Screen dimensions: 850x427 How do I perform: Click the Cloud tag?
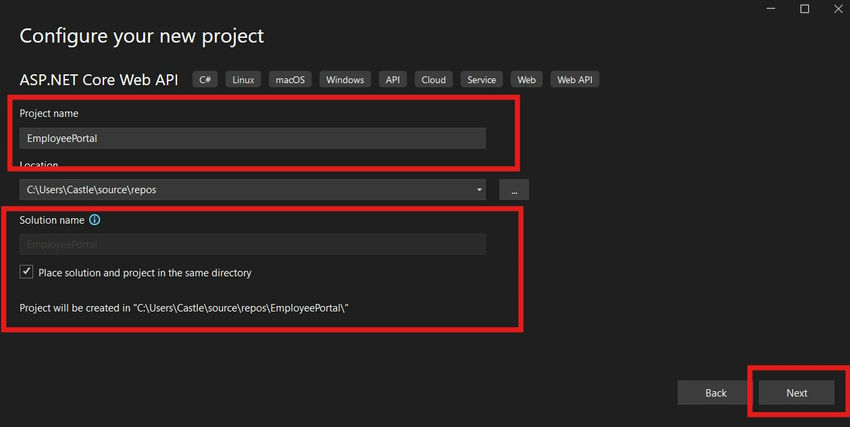[x=433, y=80]
